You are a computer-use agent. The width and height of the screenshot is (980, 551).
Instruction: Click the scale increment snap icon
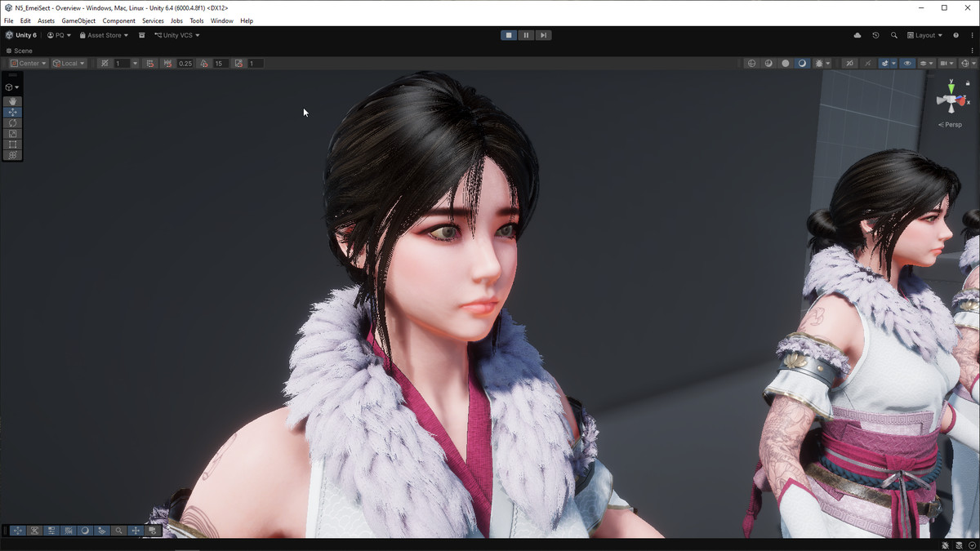238,64
